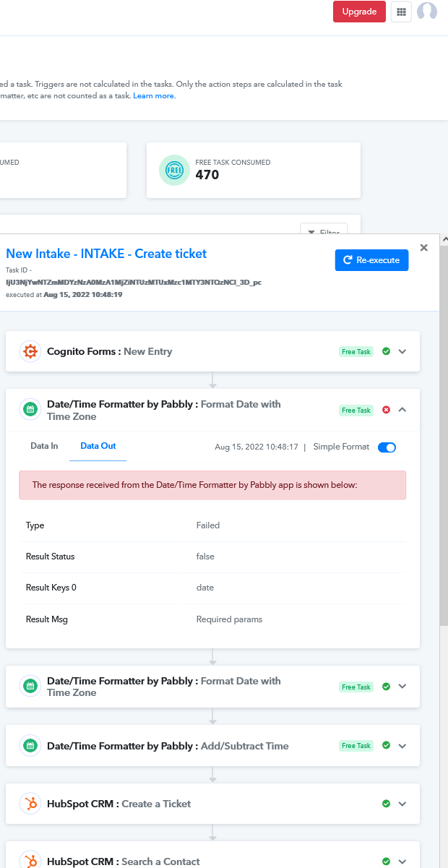Close the task detail panel
The width and height of the screenshot is (448, 868).
424,247
